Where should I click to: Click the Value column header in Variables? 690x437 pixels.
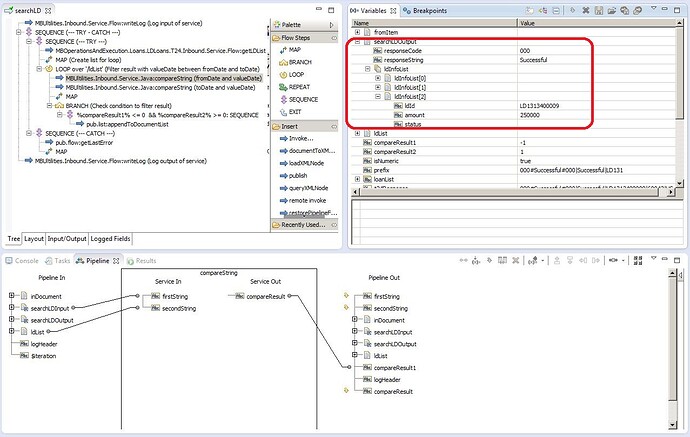(x=597, y=23)
